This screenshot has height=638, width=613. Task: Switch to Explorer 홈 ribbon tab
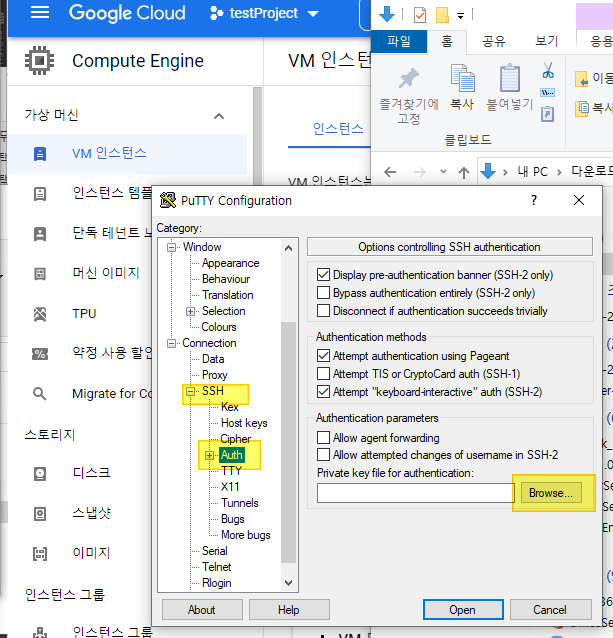point(447,41)
